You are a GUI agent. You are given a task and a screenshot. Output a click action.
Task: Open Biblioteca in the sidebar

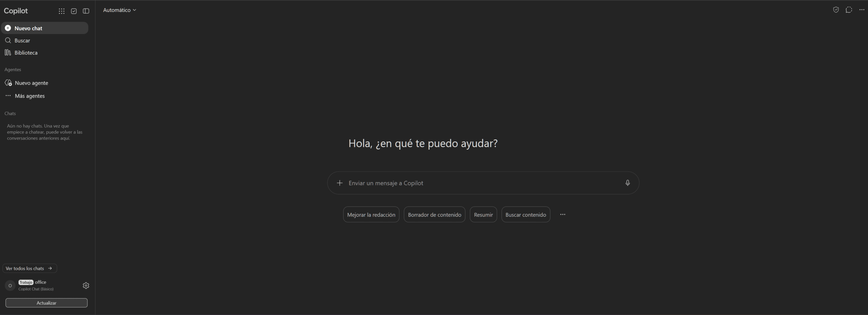pos(45,53)
